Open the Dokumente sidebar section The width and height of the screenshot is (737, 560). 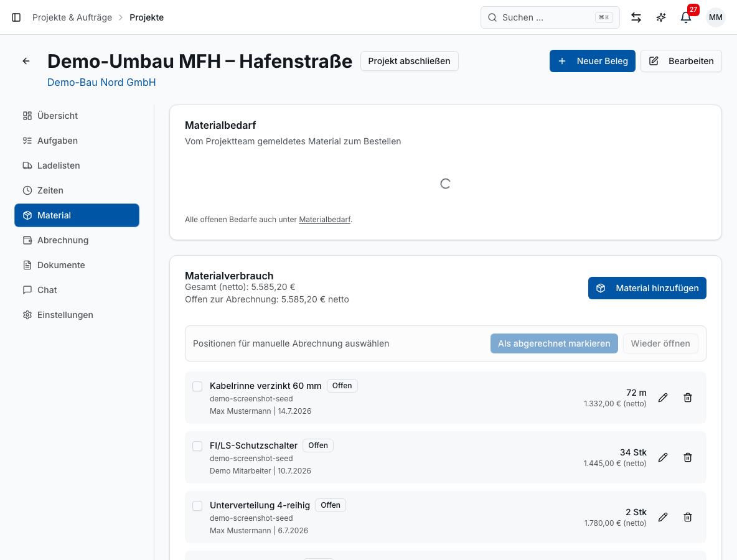[x=77, y=265]
